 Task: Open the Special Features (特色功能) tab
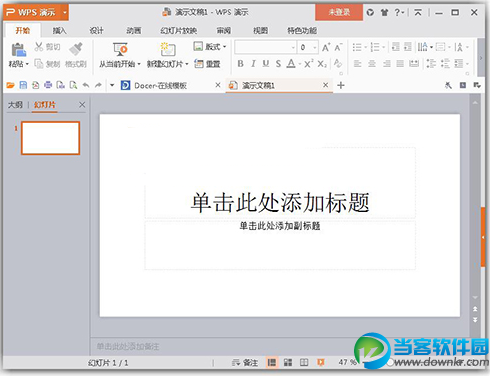pos(302,31)
